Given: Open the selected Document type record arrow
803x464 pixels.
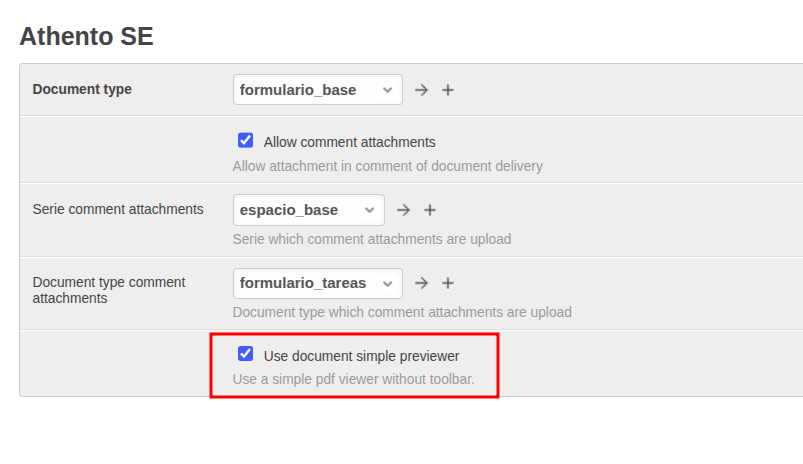Looking at the screenshot, I should [422, 90].
